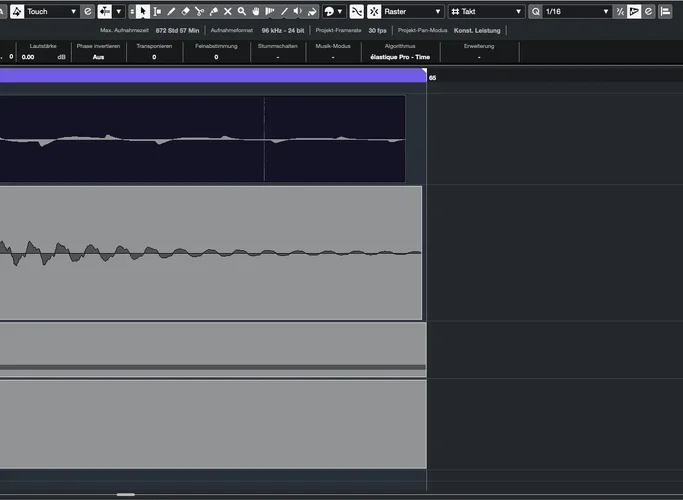Viewport: 683px width, 500px height.
Task: Click the Phase invertieren value 'Aus'
Action: tap(98, 57)
